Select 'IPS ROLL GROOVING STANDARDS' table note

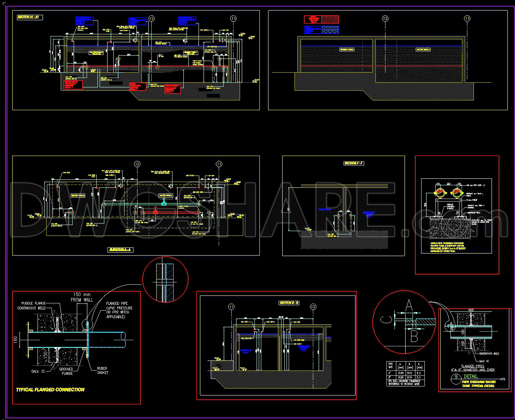coord(404,381)
